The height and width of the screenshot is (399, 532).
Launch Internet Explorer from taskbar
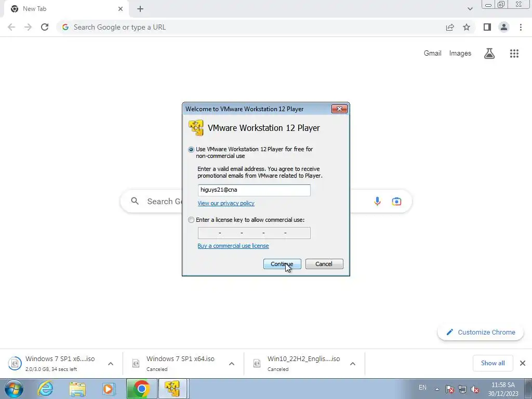click(45, 389)
